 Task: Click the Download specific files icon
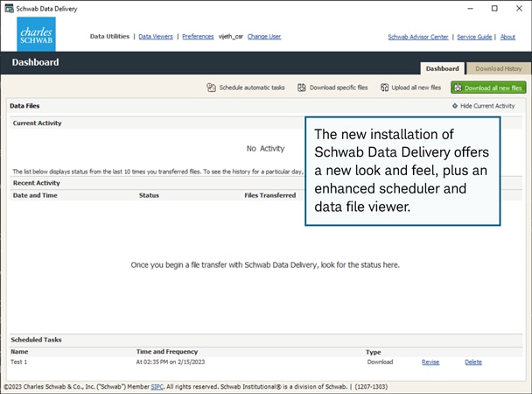pos(302,88)
